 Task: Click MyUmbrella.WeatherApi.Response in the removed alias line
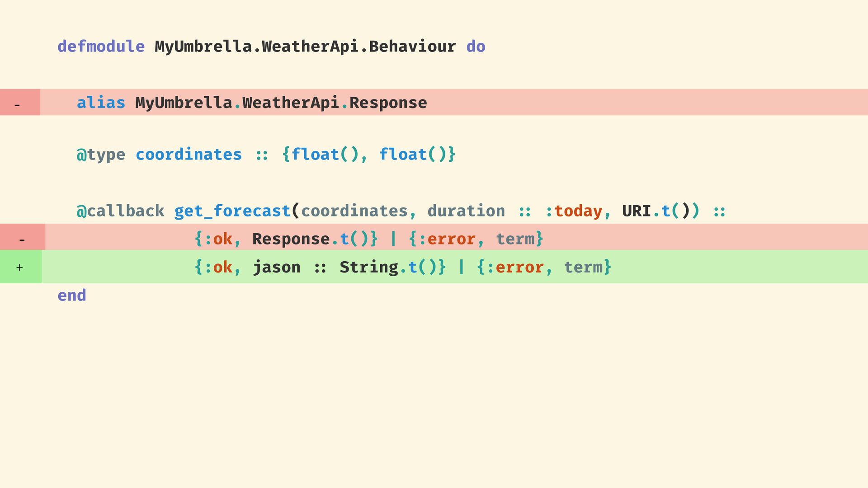click(281, 103)
